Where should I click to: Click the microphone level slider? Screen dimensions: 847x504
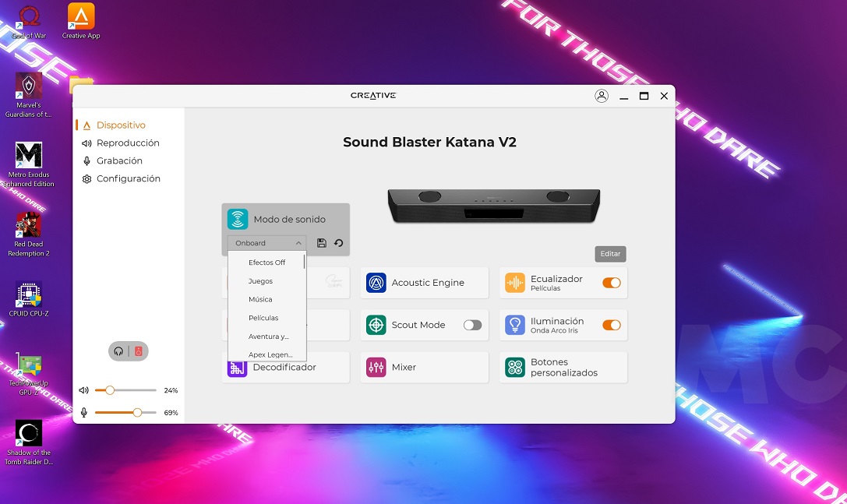coord(125,412)
